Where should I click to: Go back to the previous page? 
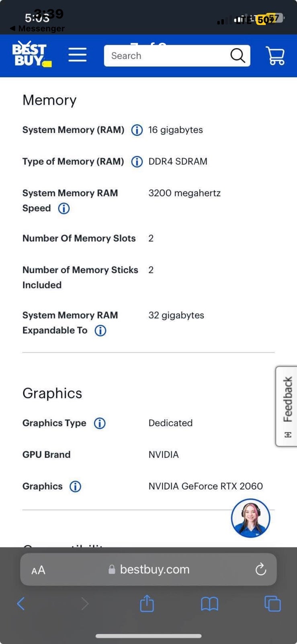point(21,604)
